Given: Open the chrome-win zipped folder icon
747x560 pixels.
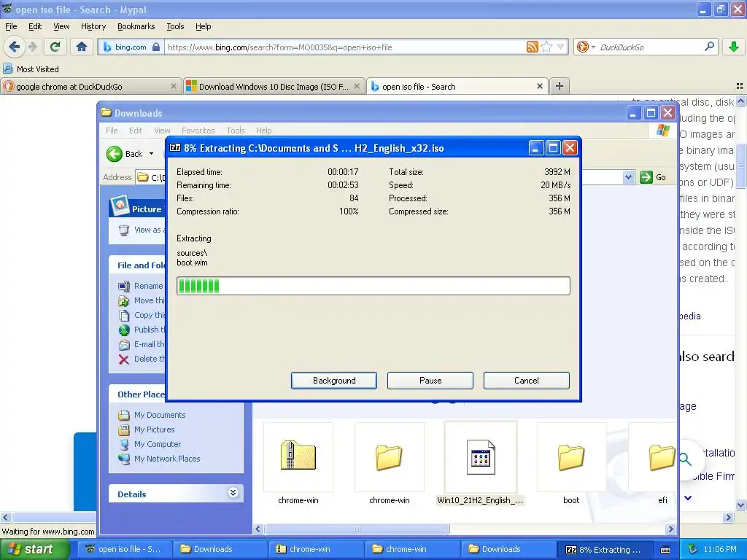Looking at the screenshot, I should tap(298, 456).
